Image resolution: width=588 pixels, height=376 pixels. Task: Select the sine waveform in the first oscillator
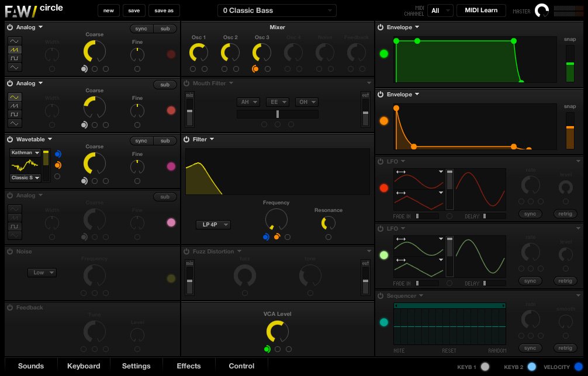pyautogui.click(x=15, y=41)
